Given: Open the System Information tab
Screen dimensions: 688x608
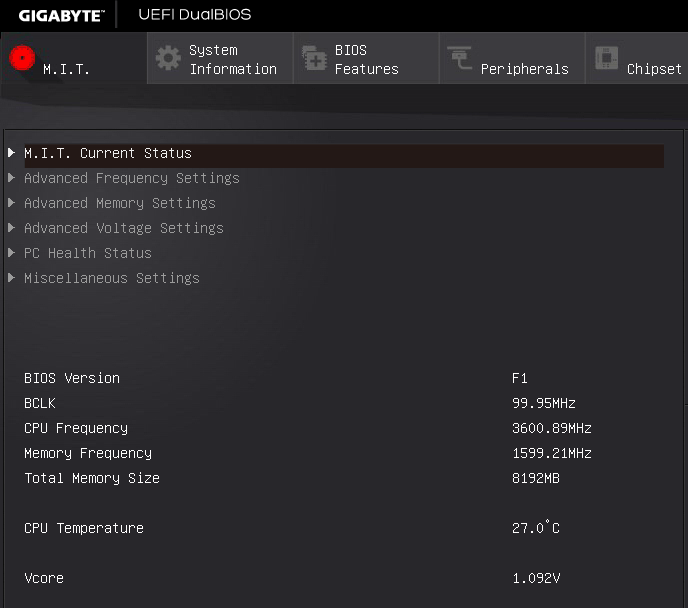Looking at the screenshot, I should click(x=220, y=58).
